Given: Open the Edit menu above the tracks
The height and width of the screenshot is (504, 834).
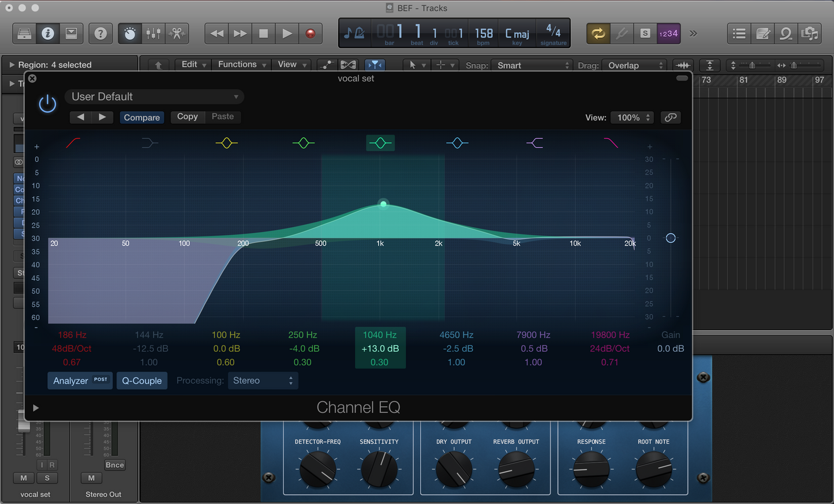Looking at the screenshot, I should click(x=192, y=65).
